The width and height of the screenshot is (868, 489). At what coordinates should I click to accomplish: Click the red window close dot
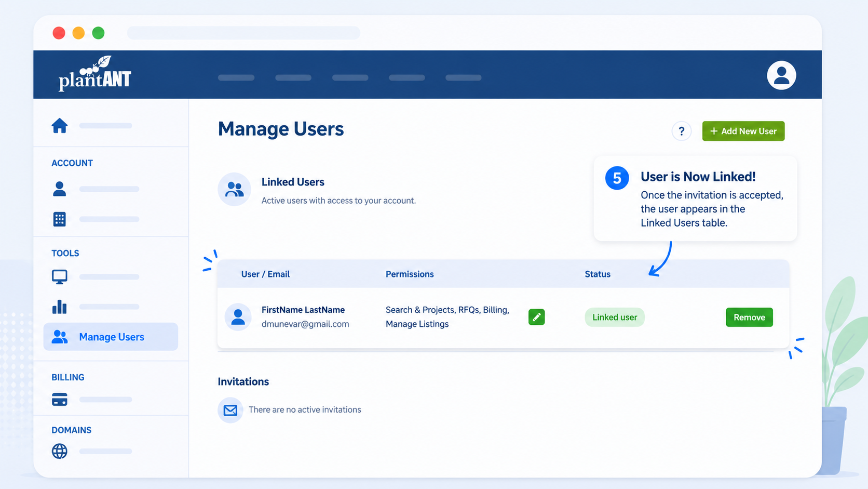(59, 33)
